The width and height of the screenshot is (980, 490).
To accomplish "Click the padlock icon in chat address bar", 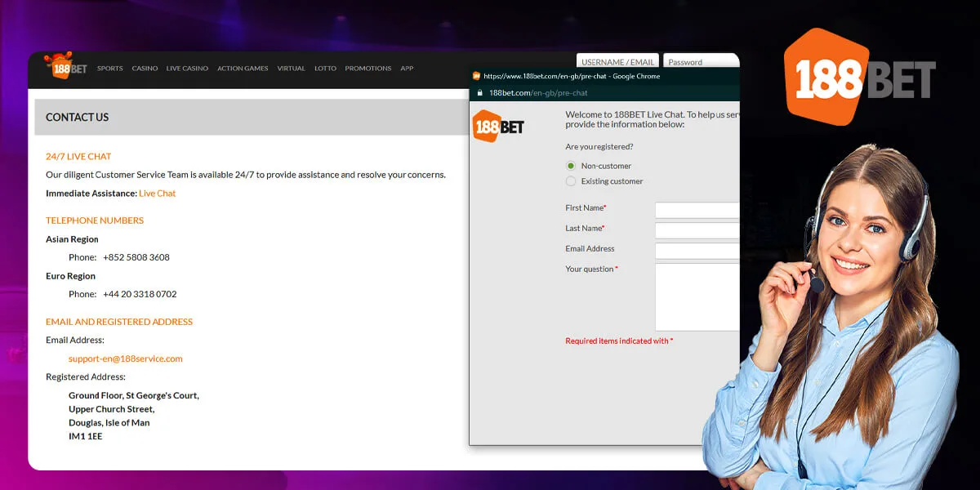I will click(479, 93).
